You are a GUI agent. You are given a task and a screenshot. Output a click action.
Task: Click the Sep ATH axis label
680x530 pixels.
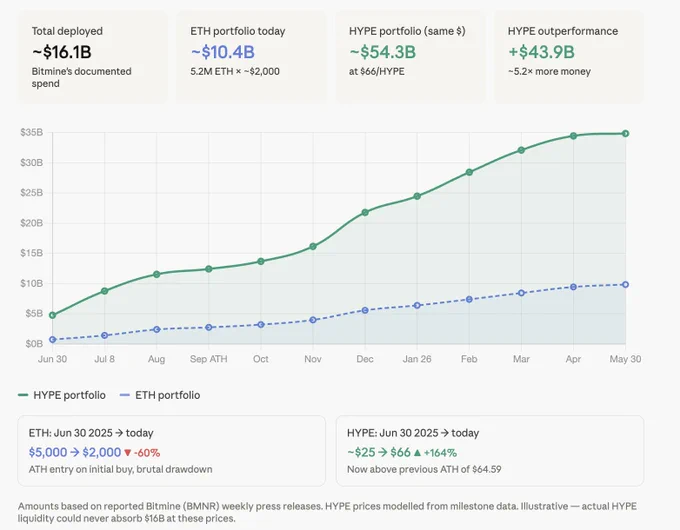[209, 359]
